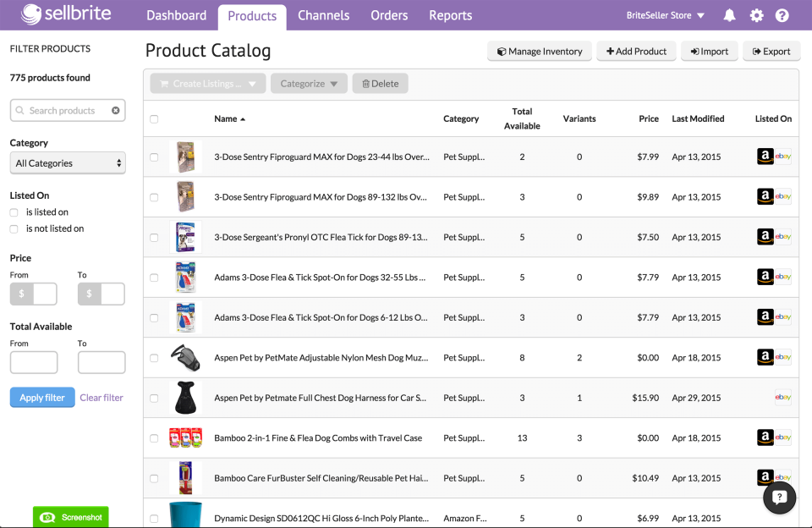Image resolution: width=812 pixels, height=528 pixels.
Task: Open the Reports section
Action: tap(450, 15)
